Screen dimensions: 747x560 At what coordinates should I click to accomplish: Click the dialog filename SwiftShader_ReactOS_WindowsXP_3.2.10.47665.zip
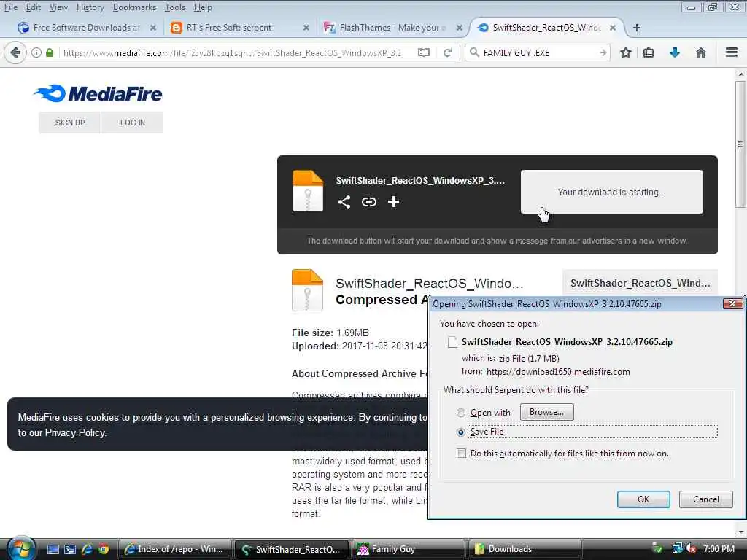click(x=567, y=341)
